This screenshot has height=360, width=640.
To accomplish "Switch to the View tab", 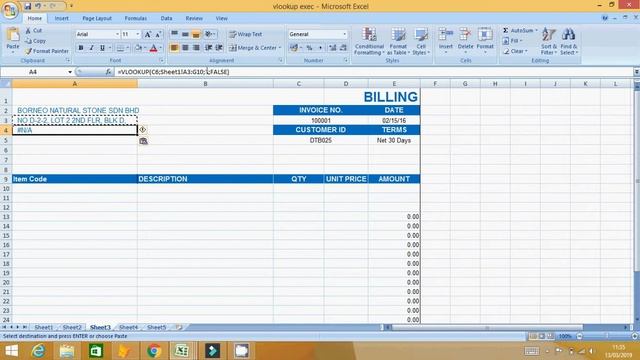I will click(x=222, y=18).
